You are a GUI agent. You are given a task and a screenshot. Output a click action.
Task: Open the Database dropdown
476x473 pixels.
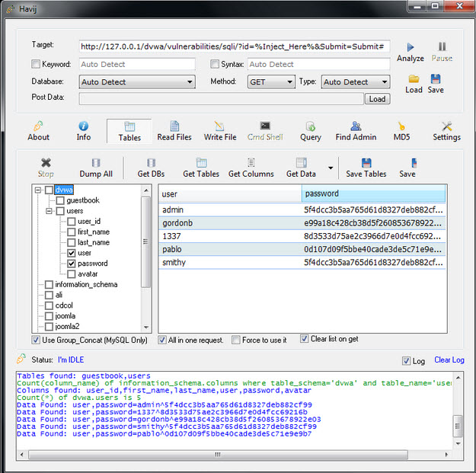tap(137, 82)
